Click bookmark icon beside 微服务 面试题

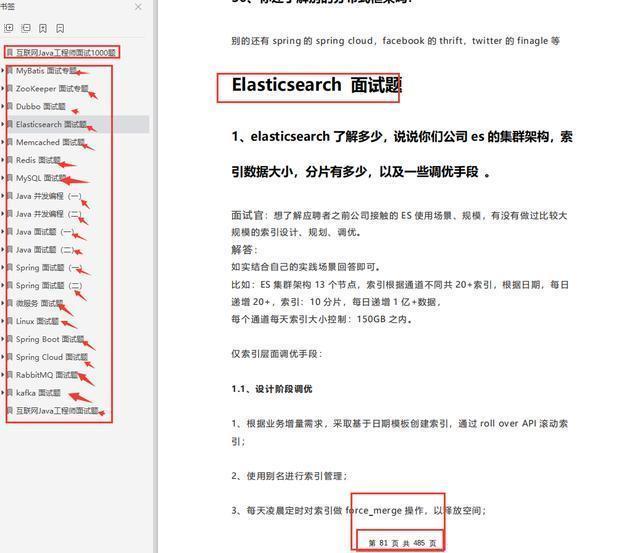pyautogui.click(x=10, y=303)
